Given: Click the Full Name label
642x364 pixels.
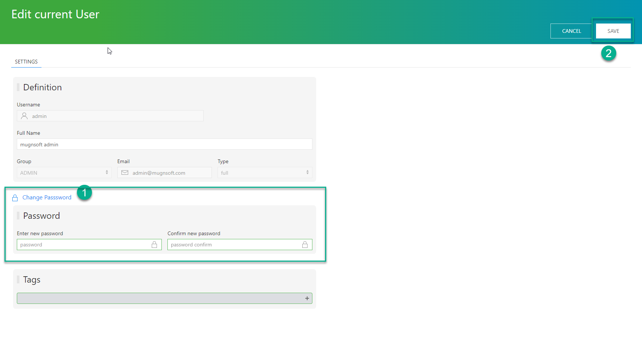Looking at the screenshot, I should tap(28, 133).
